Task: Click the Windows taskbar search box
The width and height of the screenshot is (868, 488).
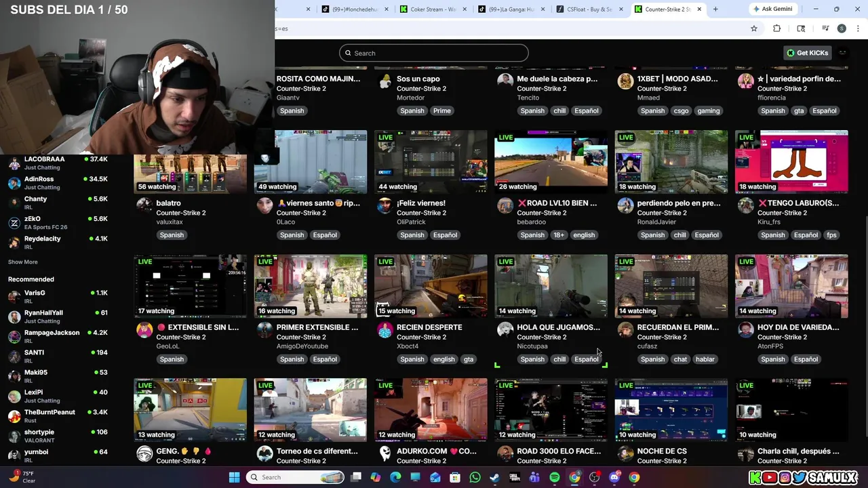Action: click(295, 477)
